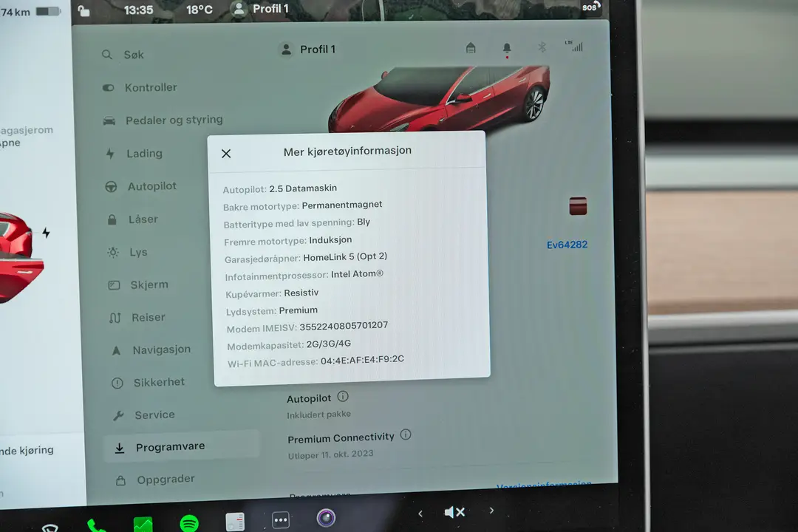
Task: Tap the route icon beside Reiser
Action: click(115, 318)
